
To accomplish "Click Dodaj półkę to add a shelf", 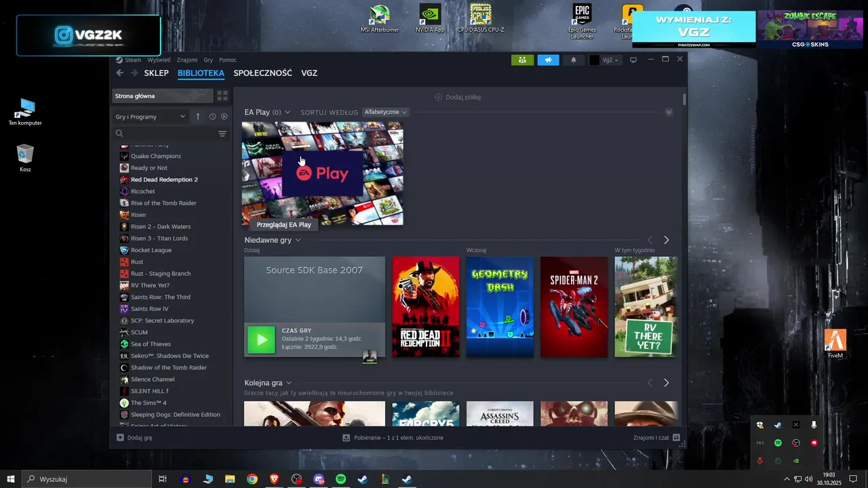I will tap(458, 97).
